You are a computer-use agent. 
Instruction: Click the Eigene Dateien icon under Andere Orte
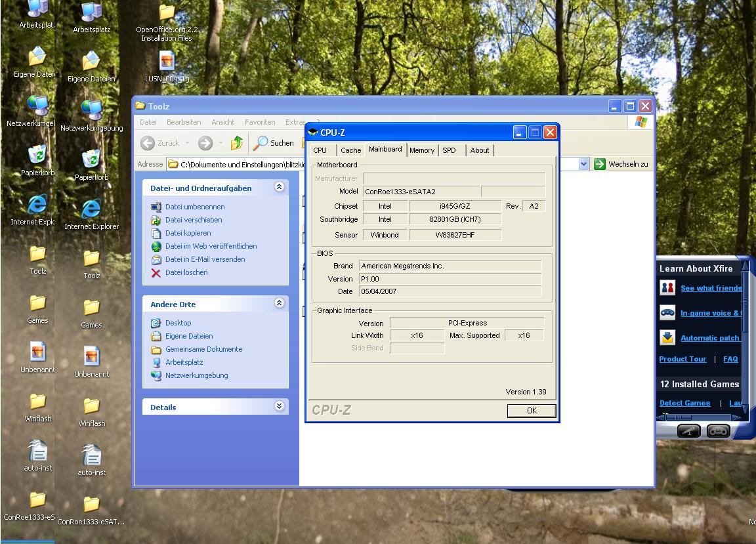point(156,336)
